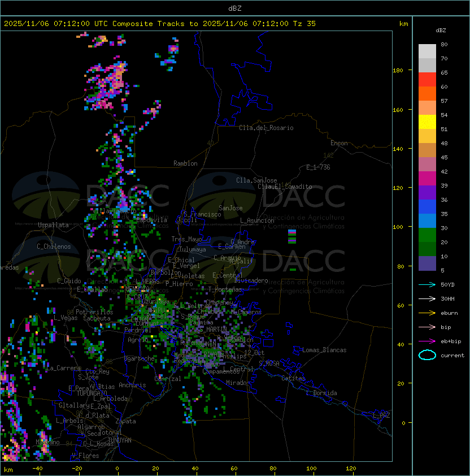
Task: Click the 'L_PAZ' map label
Action: coord(381,416)
